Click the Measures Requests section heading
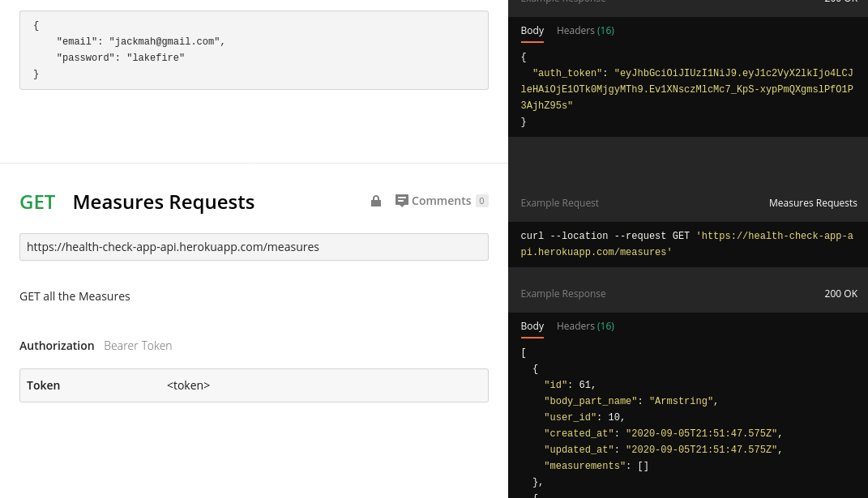868x498 pixels. (x=163, y=202)
